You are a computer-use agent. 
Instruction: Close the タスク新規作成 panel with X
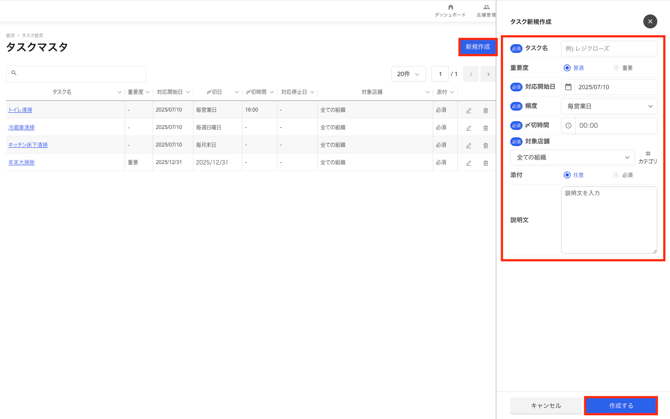click(650, 21)
